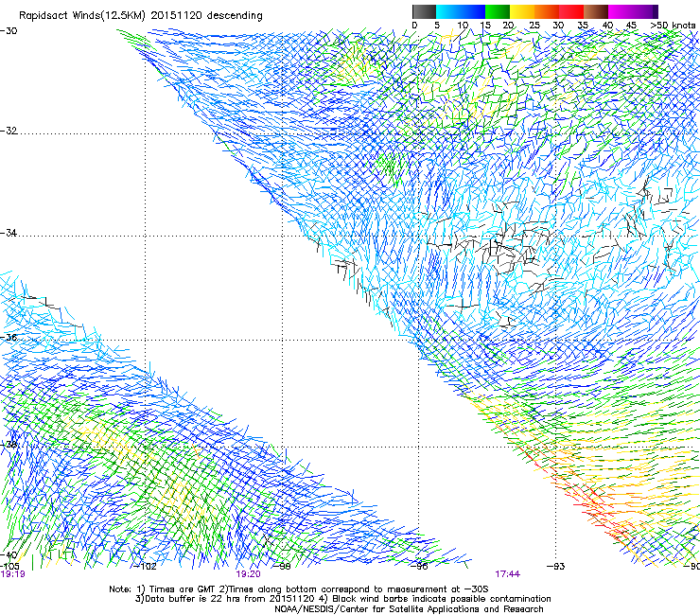700x615 pixels.
Task: Click the red 30–35 knots legend segment
Action: pyautogui.click(x=571, y=11)
